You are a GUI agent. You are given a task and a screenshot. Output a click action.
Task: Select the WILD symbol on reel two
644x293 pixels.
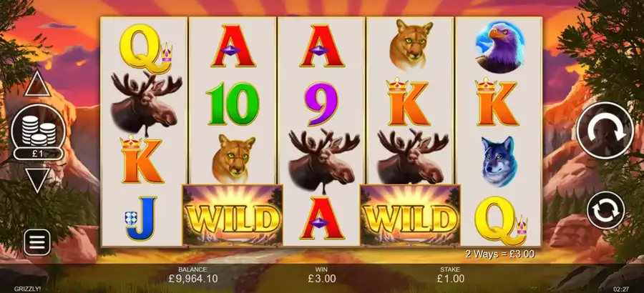pyautogui.click(x=233, y=215)
